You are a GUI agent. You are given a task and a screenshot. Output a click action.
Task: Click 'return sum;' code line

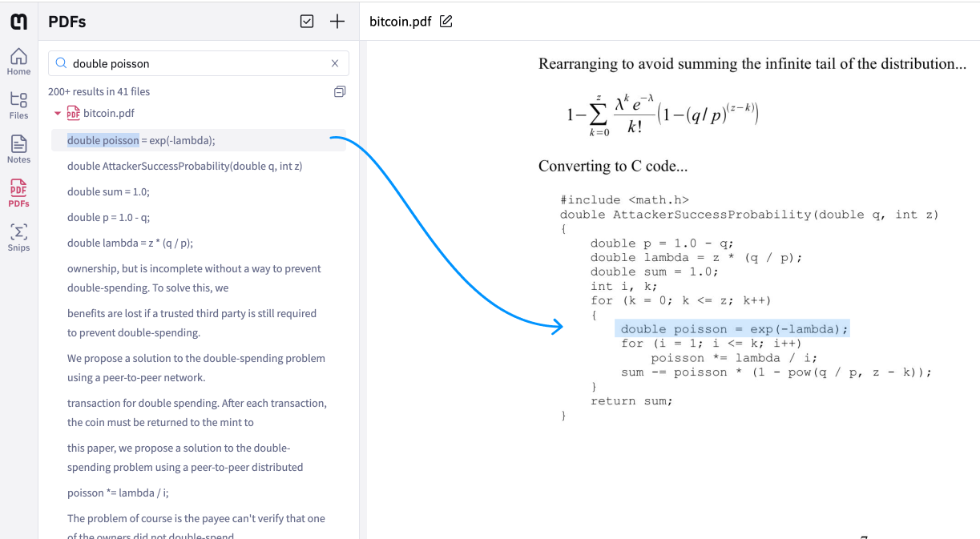tap(631, 401)
